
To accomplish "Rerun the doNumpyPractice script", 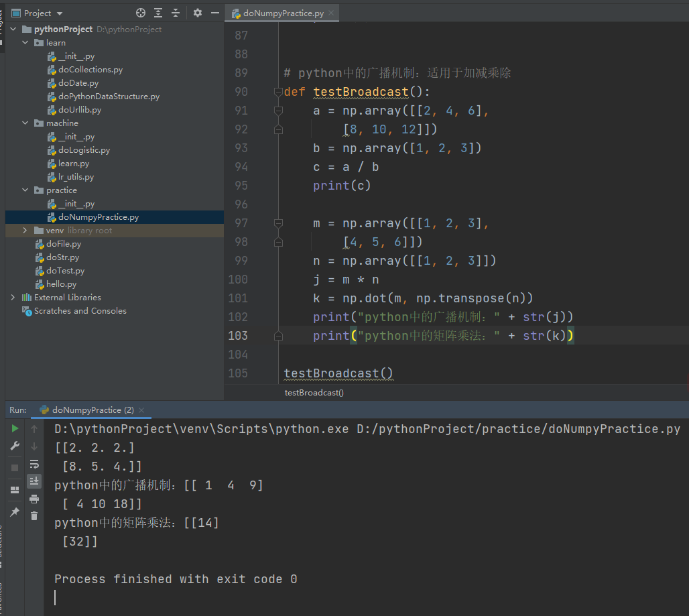I will click(15, 429).
